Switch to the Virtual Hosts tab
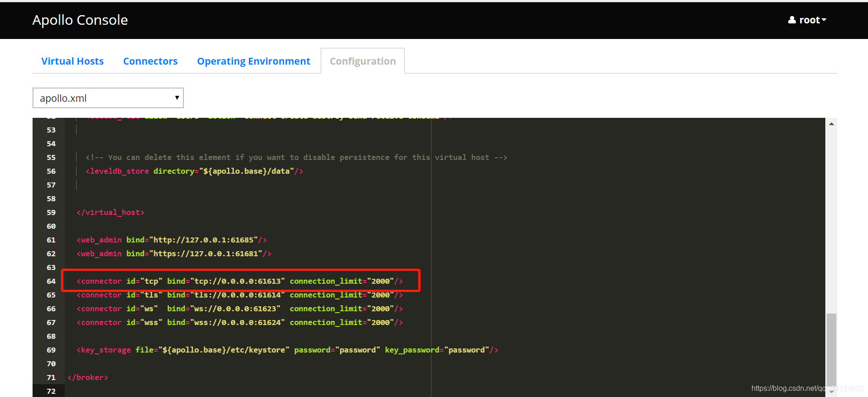Viewport: 868px width, 397px height. (72, 61)
